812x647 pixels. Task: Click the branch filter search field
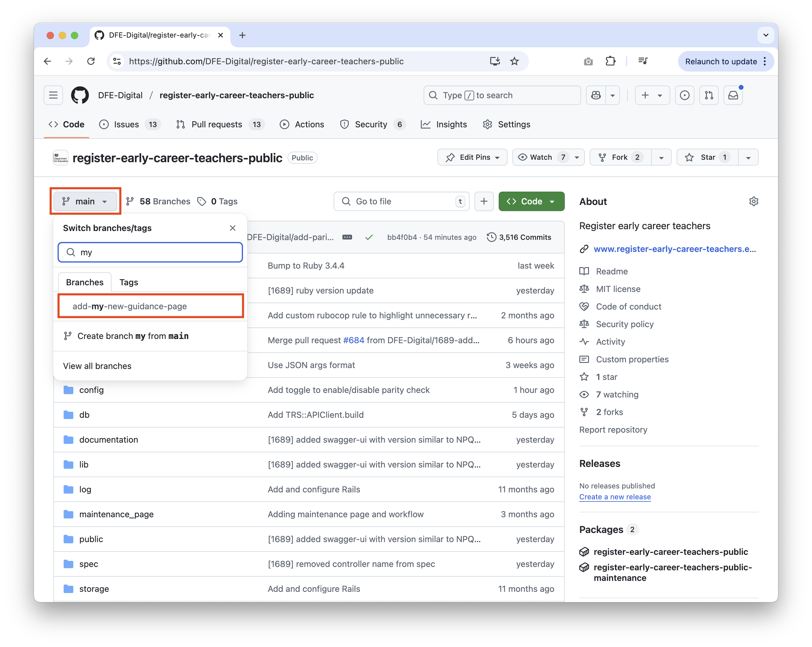pyautogui.click(x=150, y=252)
